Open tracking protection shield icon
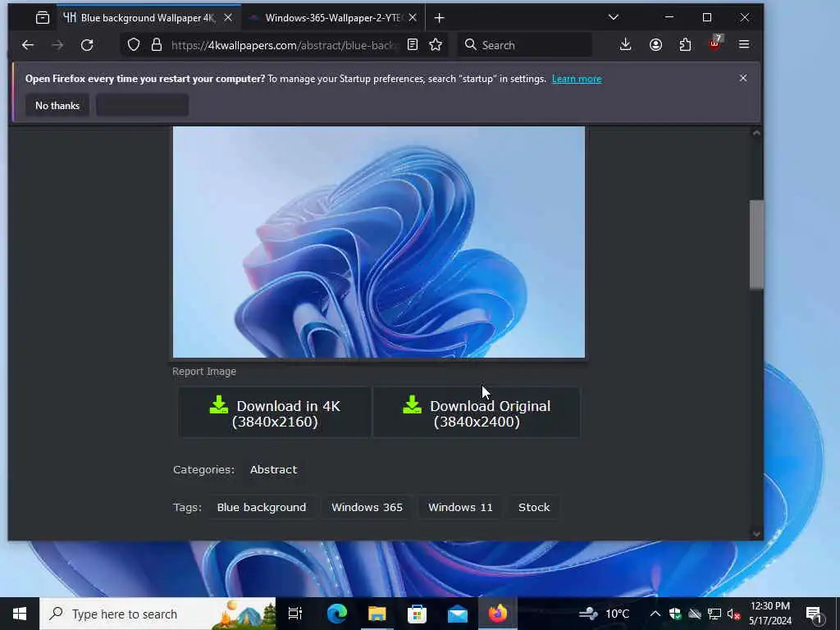The image size is (840, 630). (134, 45)
